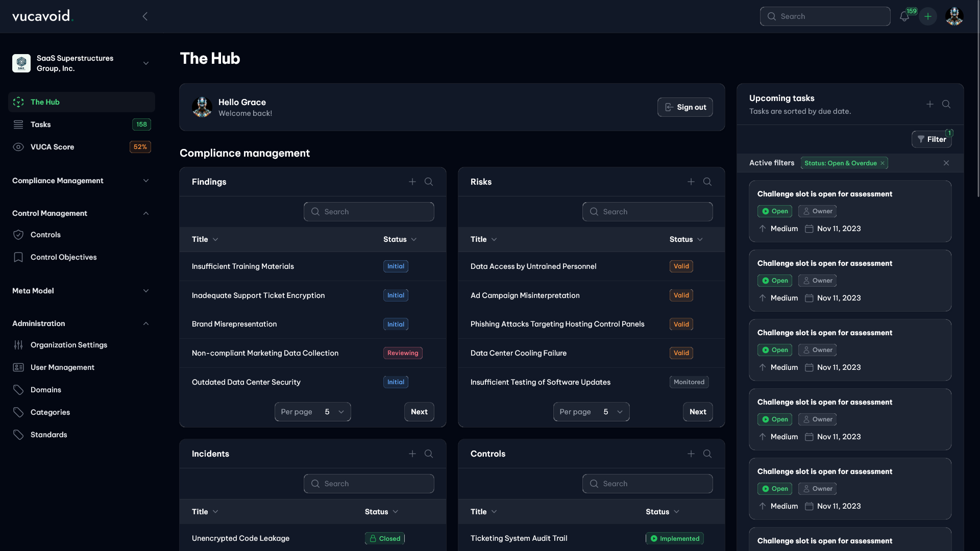This screenshot has width=980, height=551.
Task: Click the Domains sidebar icon
Action: coord(18,390)
